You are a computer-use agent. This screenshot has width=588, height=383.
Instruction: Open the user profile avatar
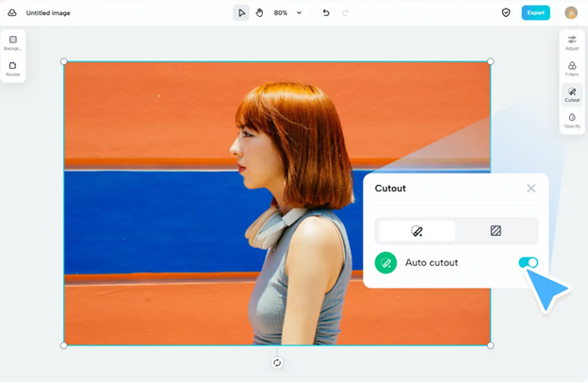pos(571,13)
